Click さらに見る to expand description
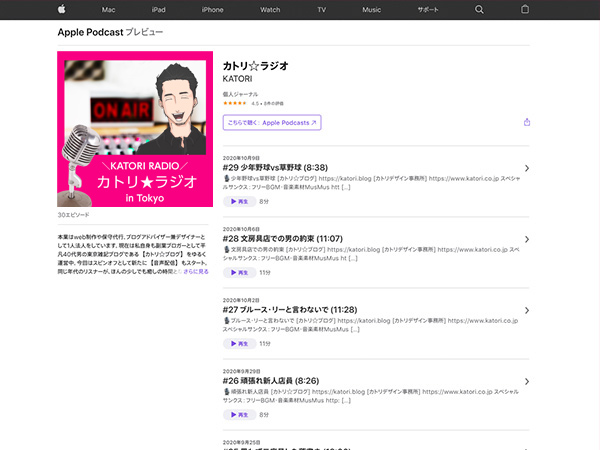Viewport: 600px width, 450px height. (195, 270)
